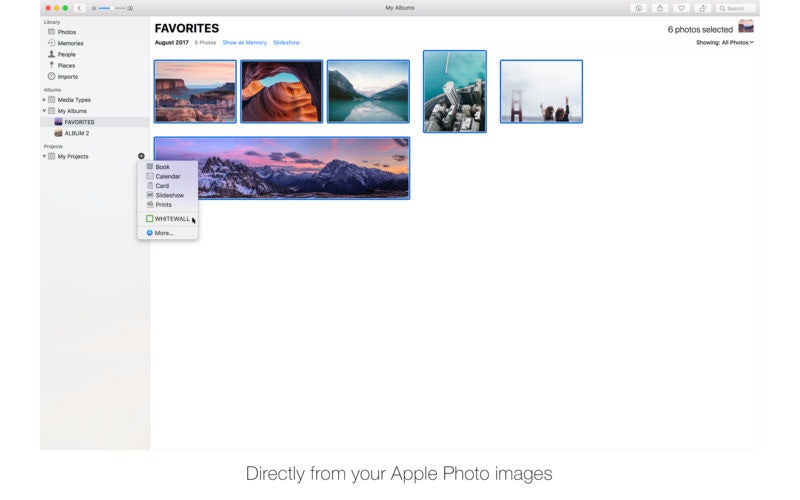Adjust the thumbnail zoom slider in toolbar

pyautogui.click(x=112, y=8)
